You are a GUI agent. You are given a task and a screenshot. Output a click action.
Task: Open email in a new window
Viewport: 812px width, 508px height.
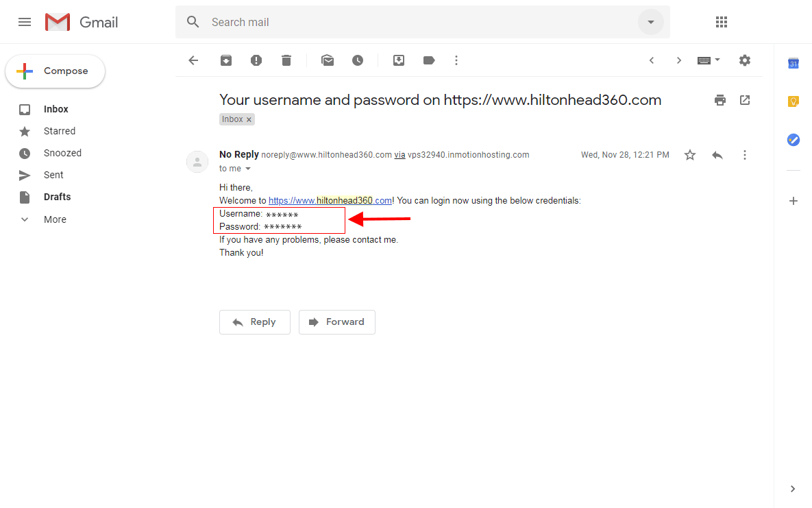click(745, 100)
